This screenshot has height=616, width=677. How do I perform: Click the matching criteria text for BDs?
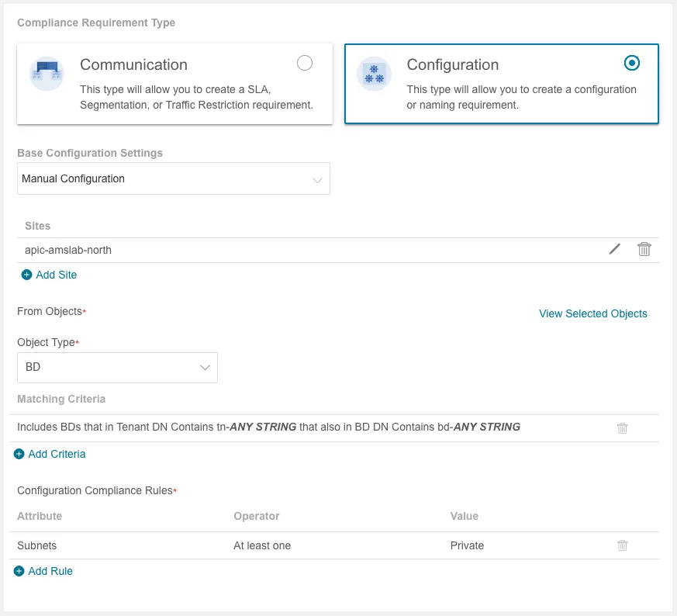(268, 427)
